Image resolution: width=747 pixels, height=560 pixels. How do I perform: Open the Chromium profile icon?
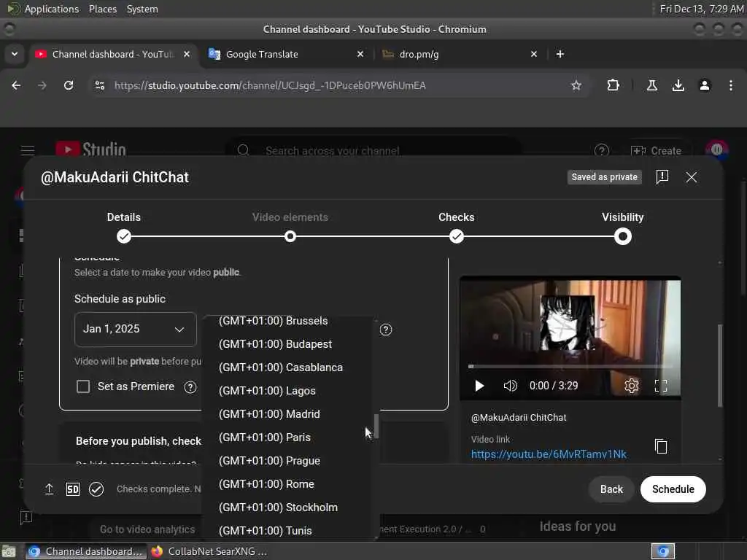[x=704, y=85]
